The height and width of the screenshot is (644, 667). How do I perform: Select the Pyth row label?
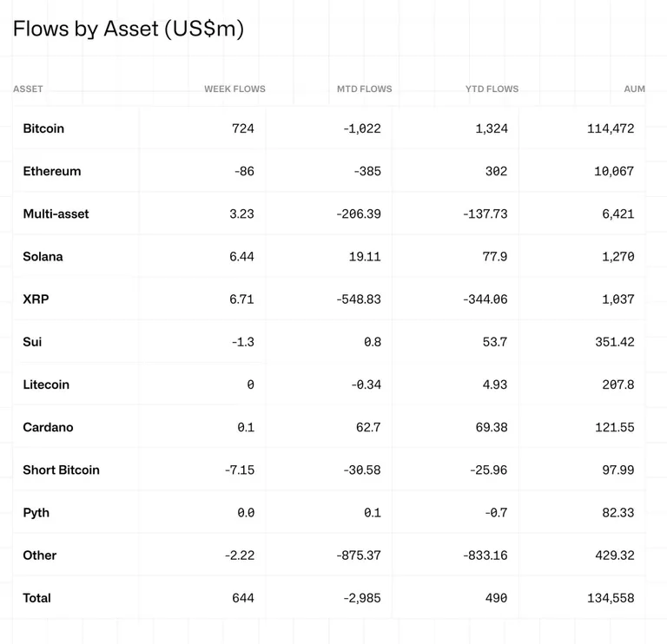36,513
